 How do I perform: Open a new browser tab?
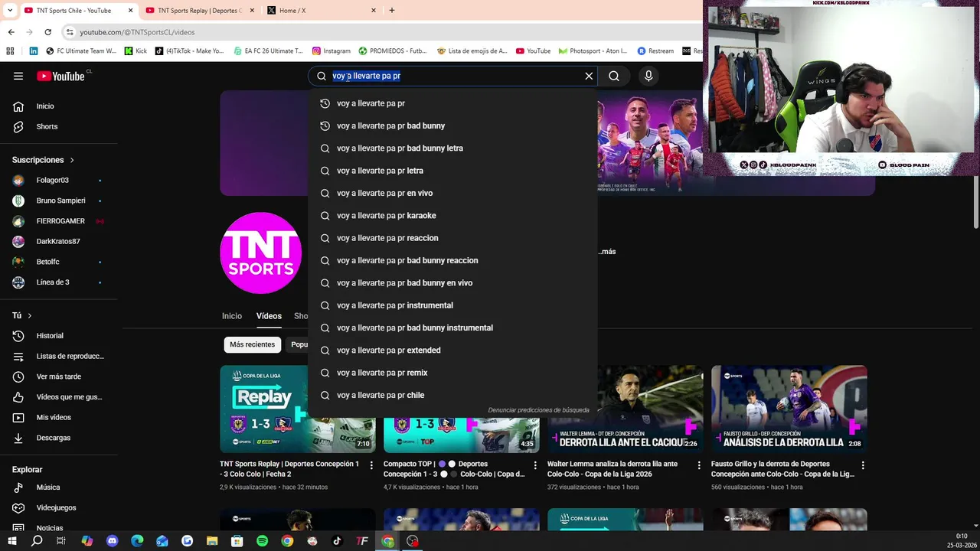coord(392,11)
